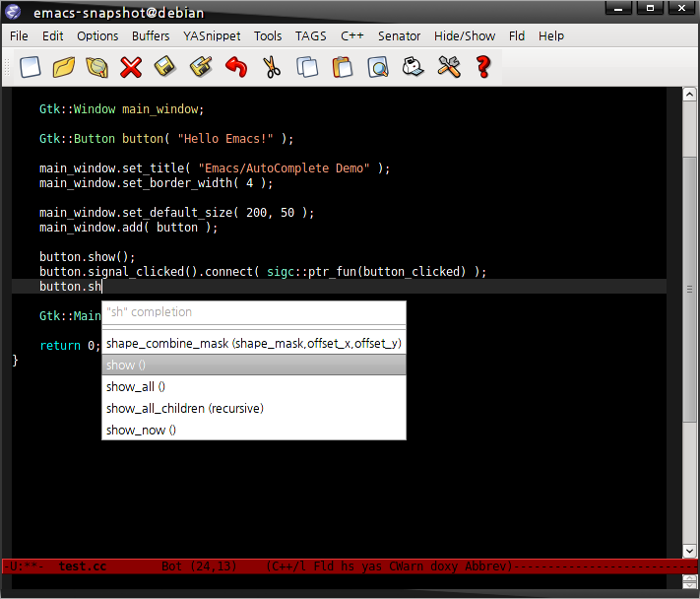The width and height of the screenshot is (700, 599).
Task: Click the button.show(); code line
Action: pos(87,256)
